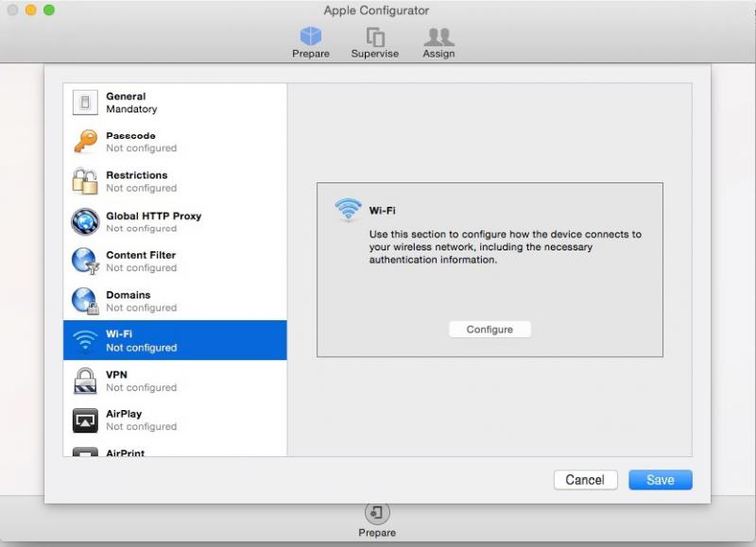The width and height of the screenshot is (756, 547).
Task: Click the bottom Prepare device icon
Action: pos(377,513)
